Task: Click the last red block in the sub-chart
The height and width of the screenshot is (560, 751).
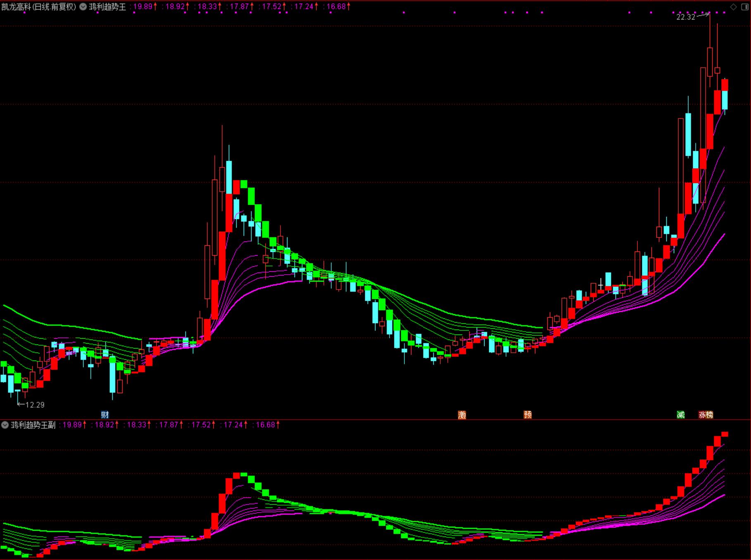Action: tap(725, 434)
